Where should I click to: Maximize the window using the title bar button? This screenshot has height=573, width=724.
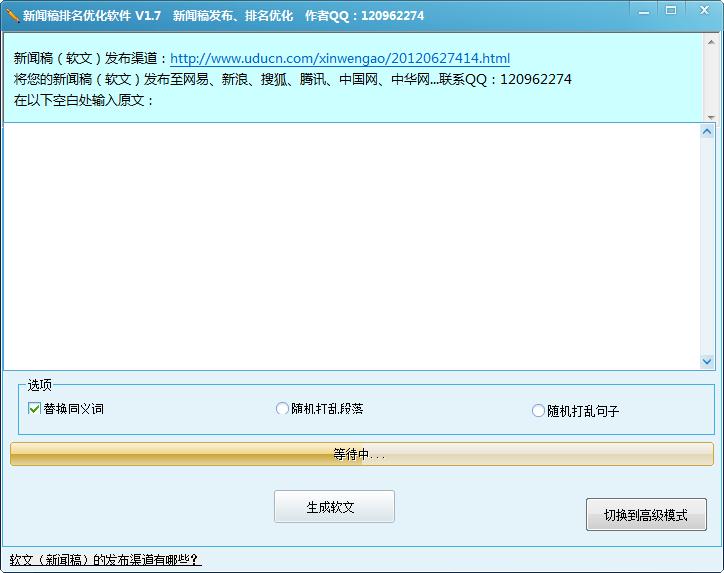point(671,10)
